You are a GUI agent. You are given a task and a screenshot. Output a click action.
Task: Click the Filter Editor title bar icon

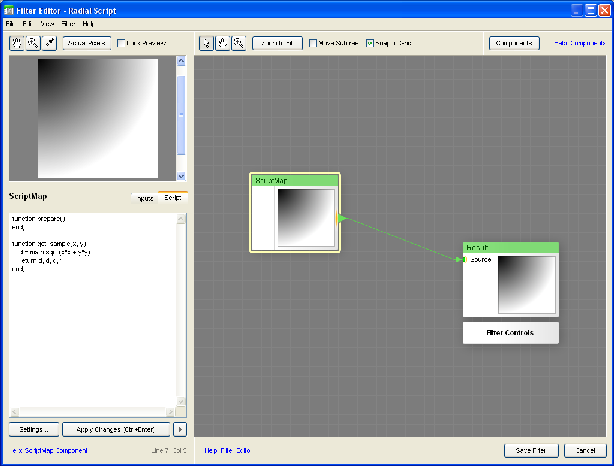point(8,11)
